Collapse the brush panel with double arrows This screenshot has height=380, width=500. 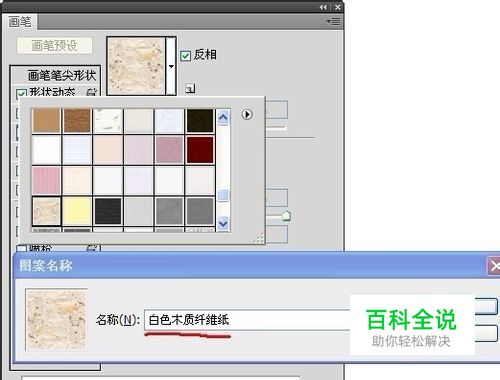click(x=323, y=7)
